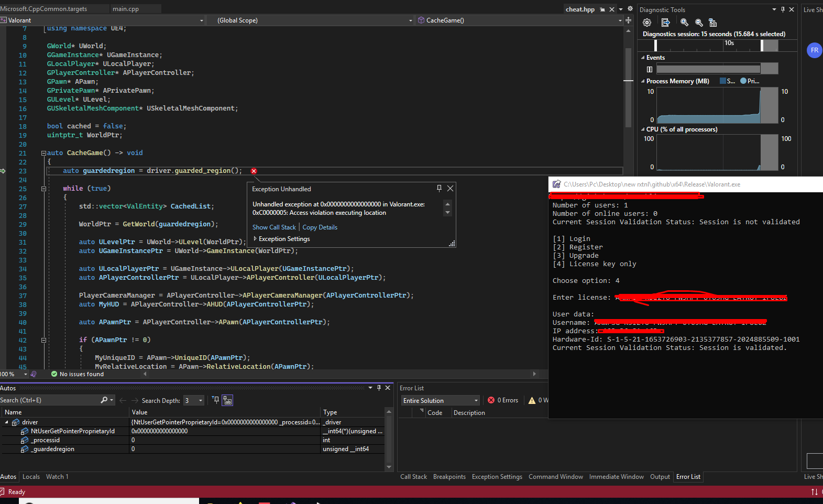
Task: Switch to the Locals tab
Action: click(x=31, y=477)
